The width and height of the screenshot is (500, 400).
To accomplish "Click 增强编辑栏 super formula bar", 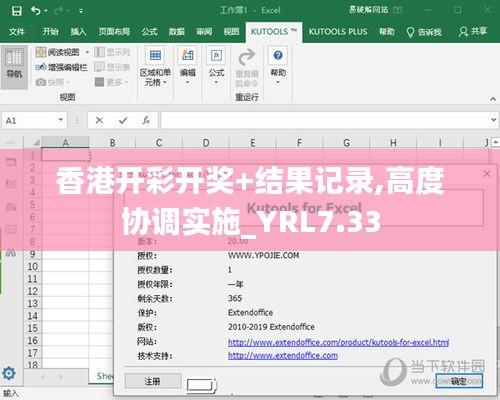I will [62, 67].
